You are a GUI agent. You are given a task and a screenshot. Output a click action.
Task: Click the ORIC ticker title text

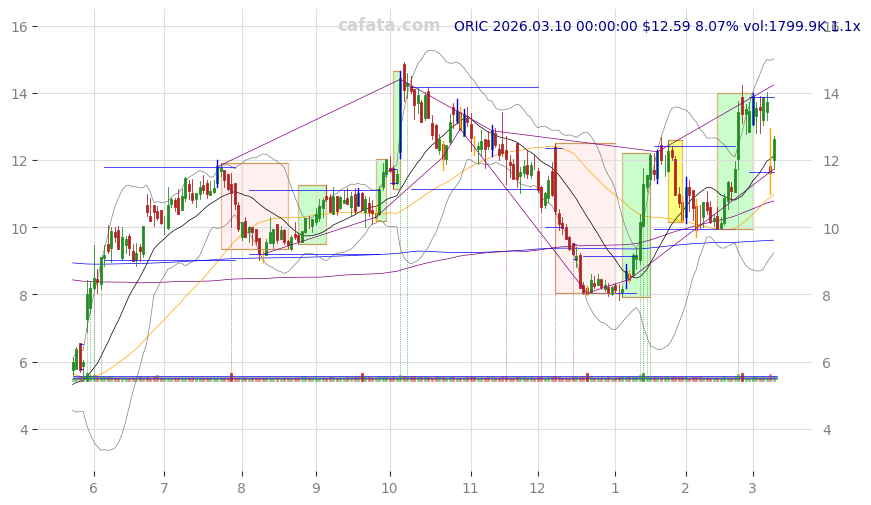[x=656, y=26]
